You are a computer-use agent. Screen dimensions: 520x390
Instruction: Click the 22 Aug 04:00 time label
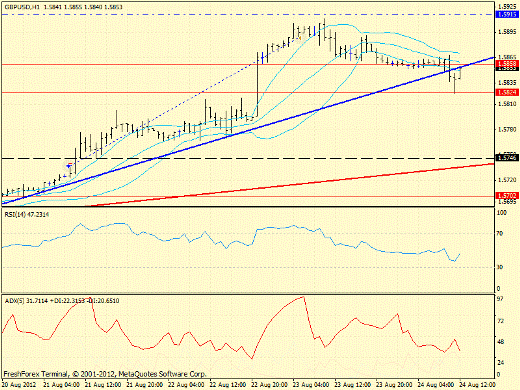(x=186, y=385)
